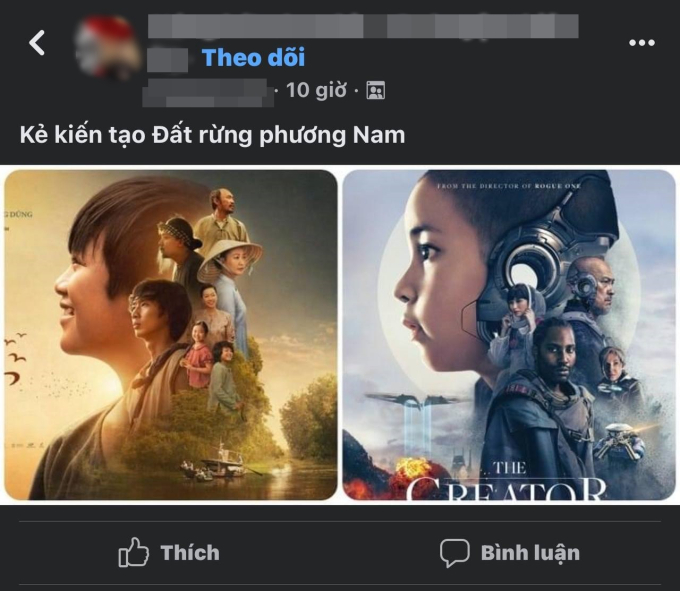
Task: Go back using the left arrow
Action: tap(37, 42)
